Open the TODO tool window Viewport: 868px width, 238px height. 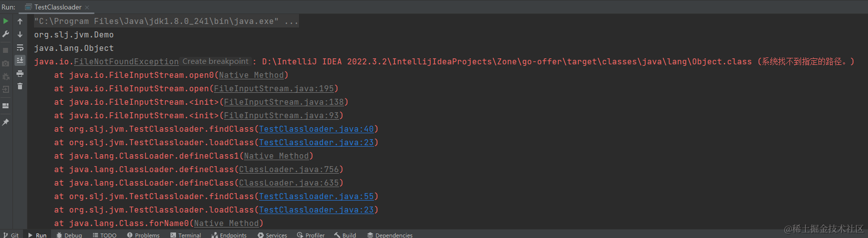coord(104,235)
